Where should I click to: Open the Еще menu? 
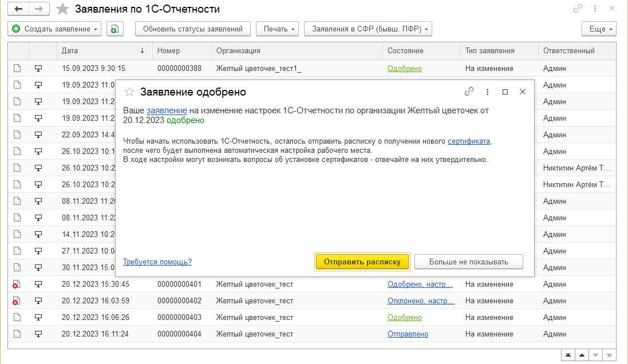click(598, 29)
